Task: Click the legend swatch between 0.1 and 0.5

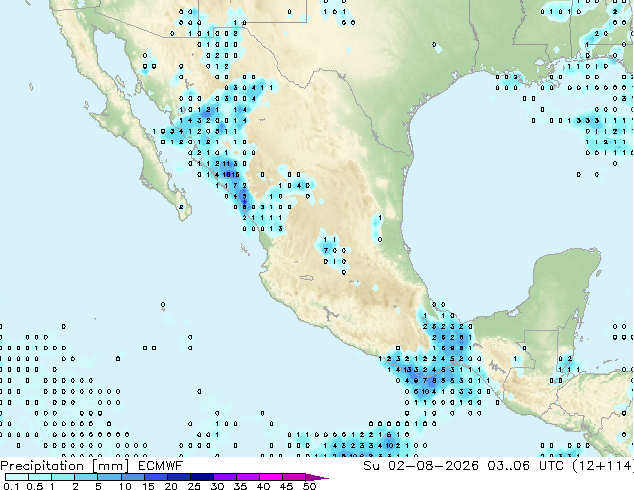Action: (17, 477)
